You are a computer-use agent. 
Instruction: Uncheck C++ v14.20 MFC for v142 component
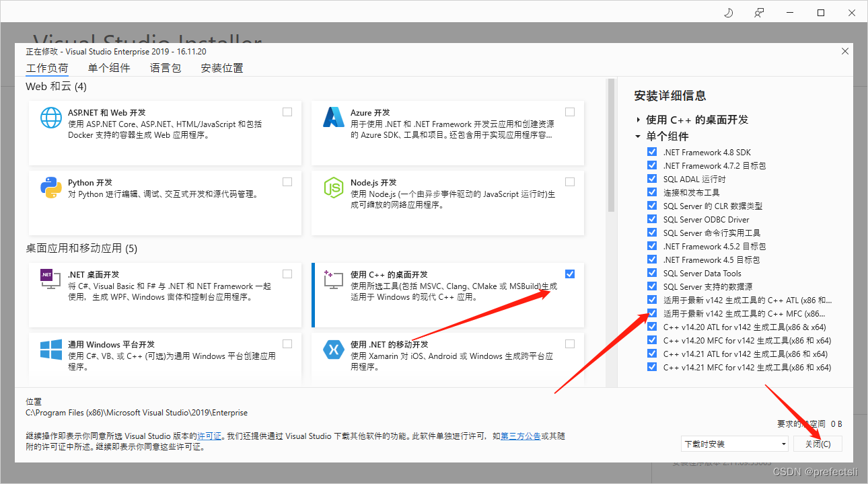point(651,340)
